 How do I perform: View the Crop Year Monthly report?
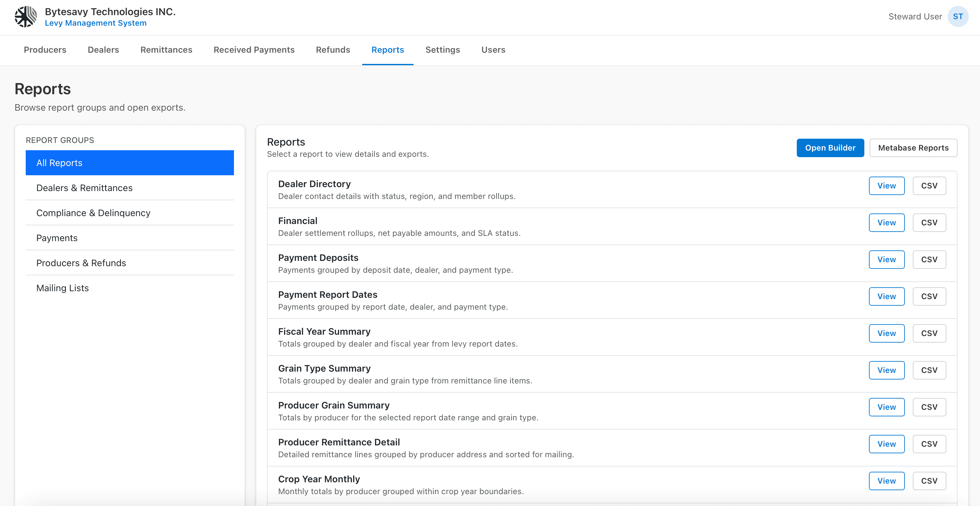click(886, 481)
